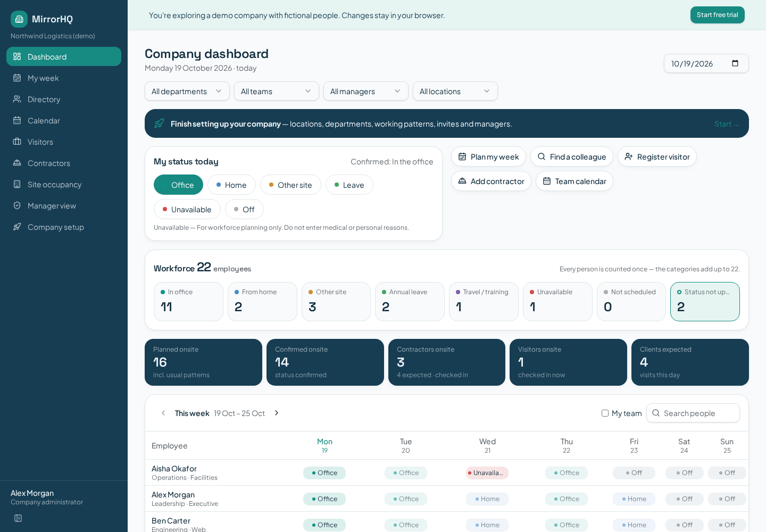Screen dimensions: 766x532
Task: Open the All departments dropdown
Action: pos(187,91)
